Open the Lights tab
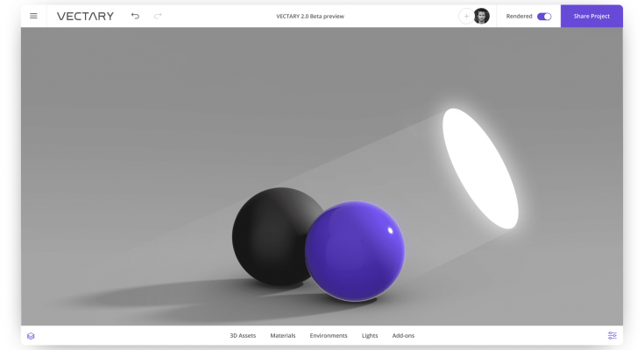 (x=370, y=336)
